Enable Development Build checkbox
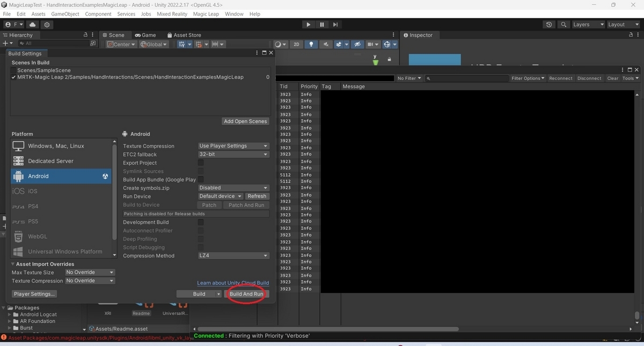This screenshot has width=644, height=346. [x=201, y=222]
